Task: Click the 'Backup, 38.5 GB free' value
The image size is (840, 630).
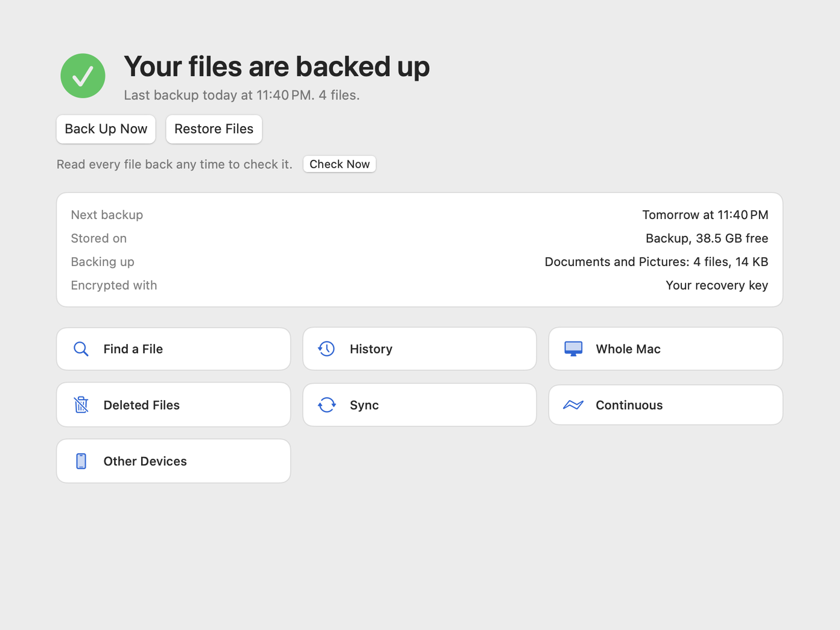Action: coord(707,238)
